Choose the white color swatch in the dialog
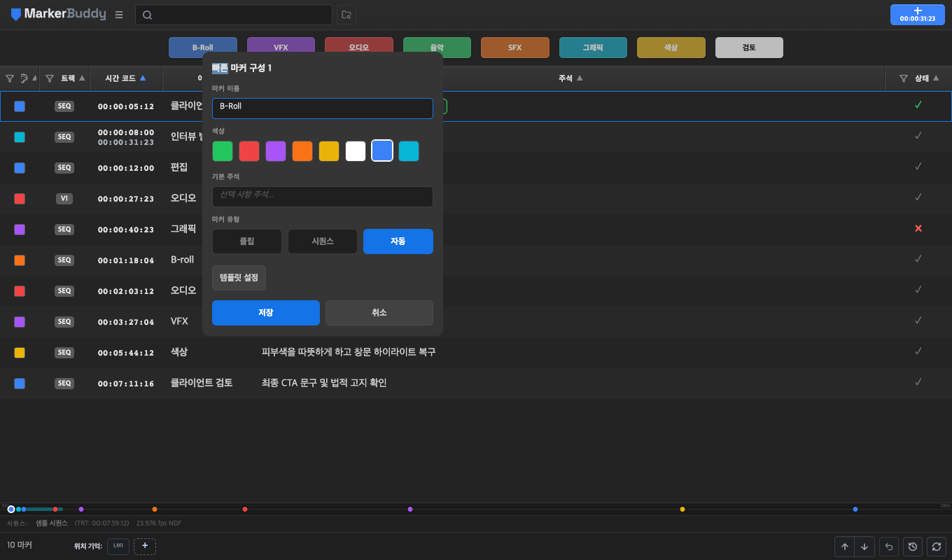Viewport: 952px width, 560px height. (x=356, y=151)
